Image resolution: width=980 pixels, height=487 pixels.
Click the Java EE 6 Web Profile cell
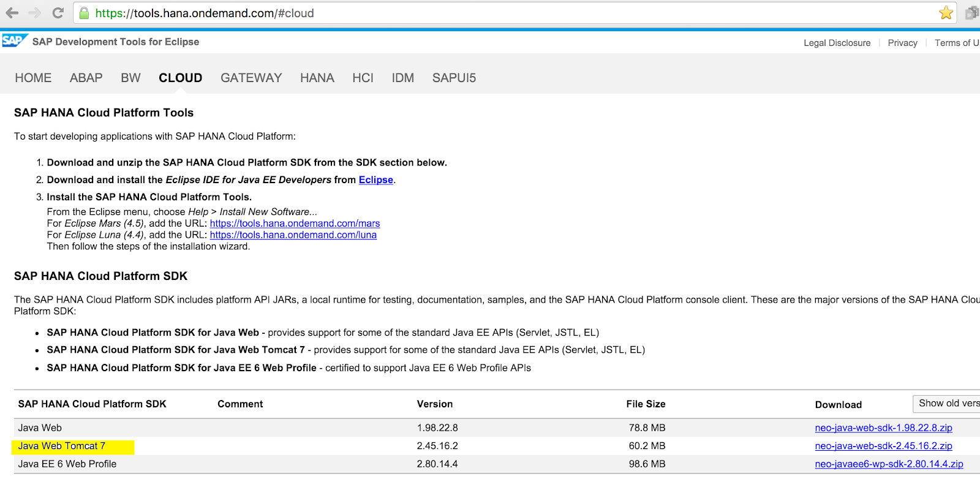[x=67, y=464]
